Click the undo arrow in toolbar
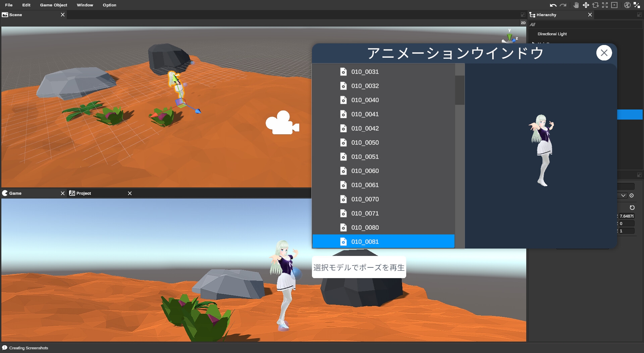Screen dimensions: 644x353 553,5
